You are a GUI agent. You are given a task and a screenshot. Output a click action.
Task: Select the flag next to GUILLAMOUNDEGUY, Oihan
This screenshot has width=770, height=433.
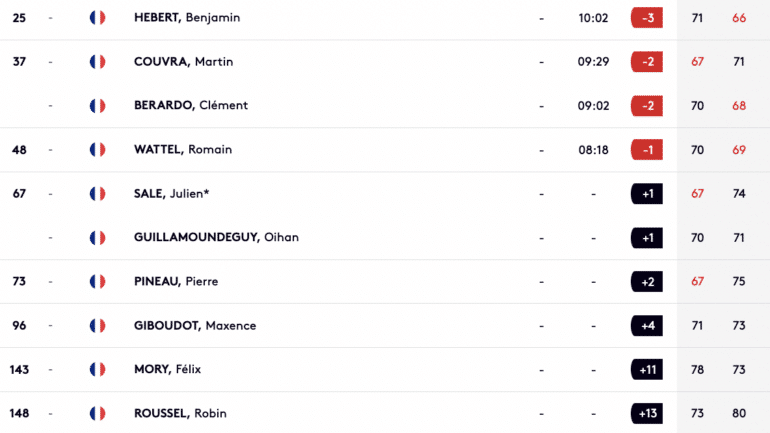click(x=97, y=238)
